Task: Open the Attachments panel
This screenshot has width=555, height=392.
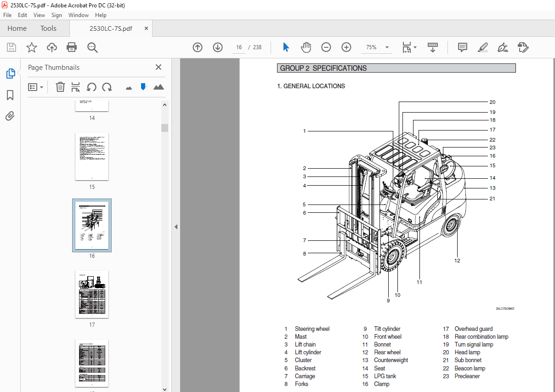Action: tap(10, 116)
